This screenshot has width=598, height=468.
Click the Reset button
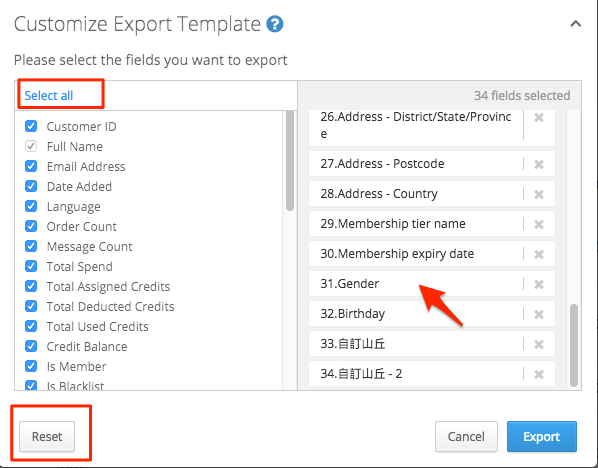pos(47,436)
